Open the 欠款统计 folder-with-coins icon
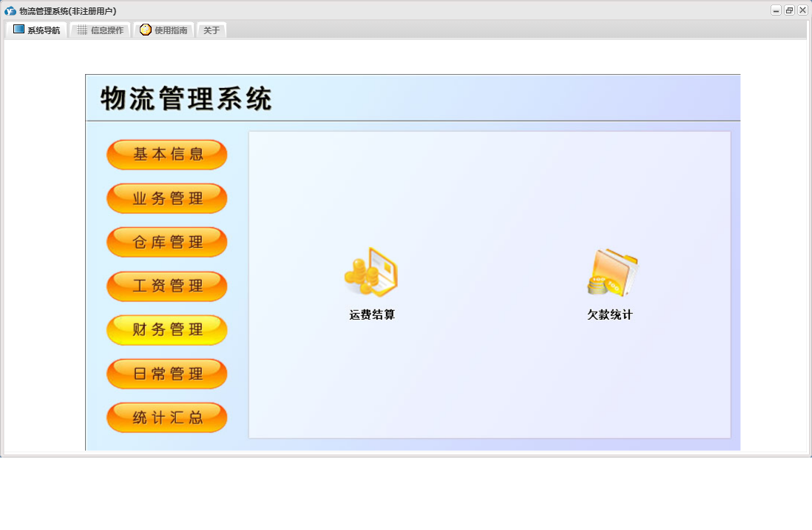Viewport: 812px width, 530px height. point(612,272)
